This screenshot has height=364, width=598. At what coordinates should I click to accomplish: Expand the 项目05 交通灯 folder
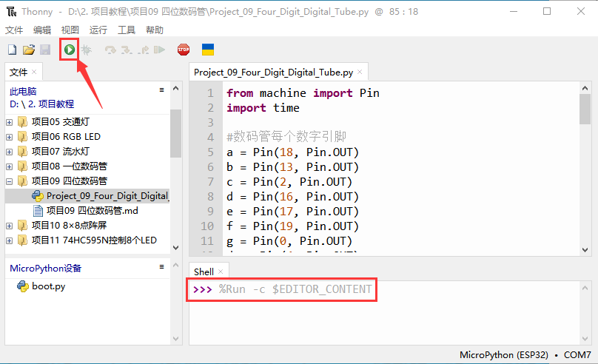pos(10,122)
